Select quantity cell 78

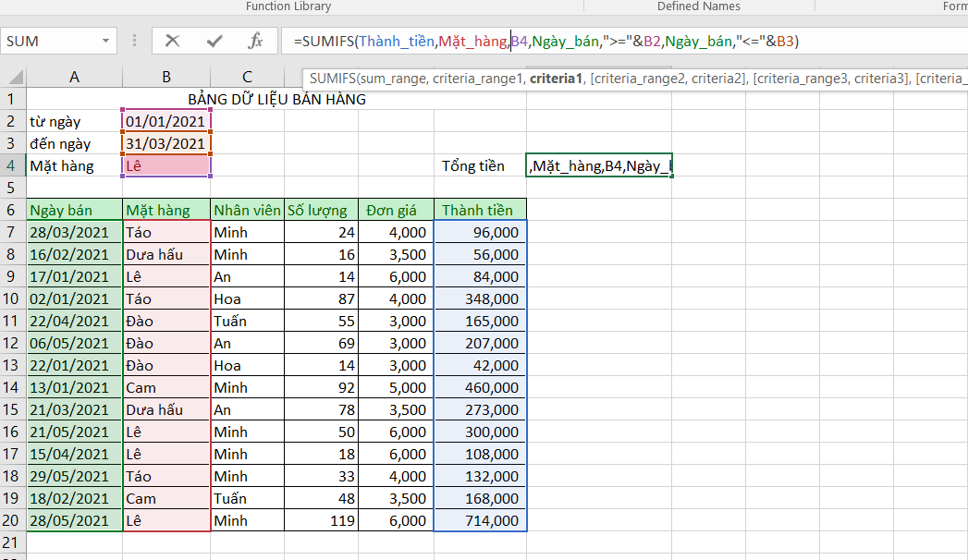321,410
